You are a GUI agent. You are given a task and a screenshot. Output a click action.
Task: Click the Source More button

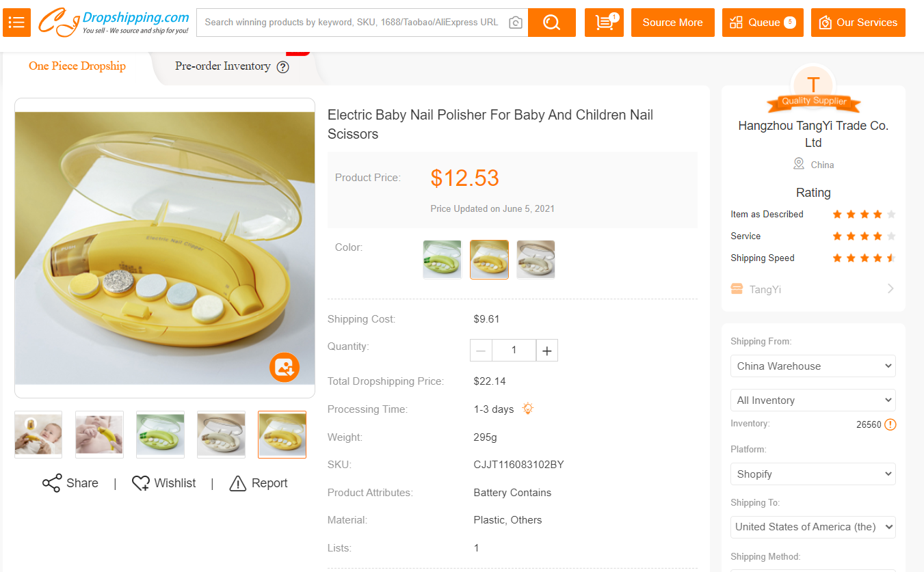coord(672,23)
